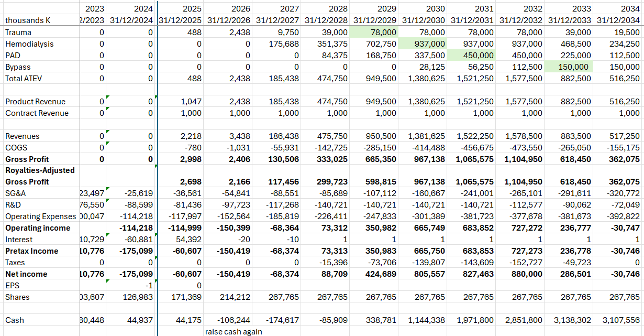This screenshot has height=336, width=644.
Task: Select the 'raise cash again' note cell
Action: (233, 331)
